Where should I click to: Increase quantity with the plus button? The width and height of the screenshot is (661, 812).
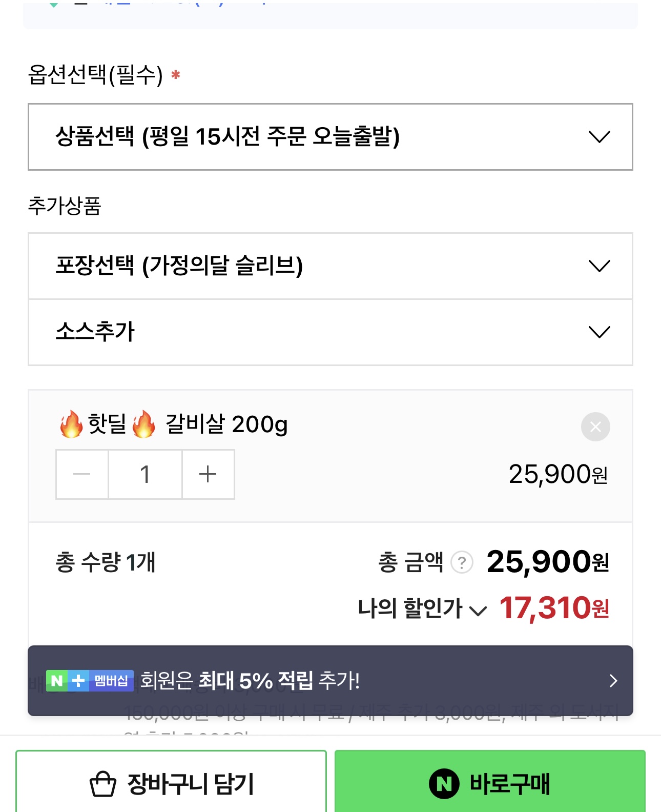(x=208, y=474)
